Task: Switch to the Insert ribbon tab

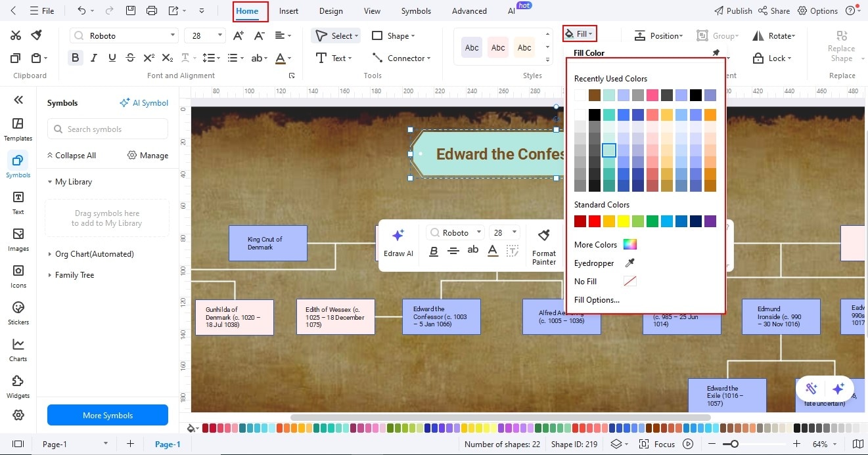Action: [288, 11]
